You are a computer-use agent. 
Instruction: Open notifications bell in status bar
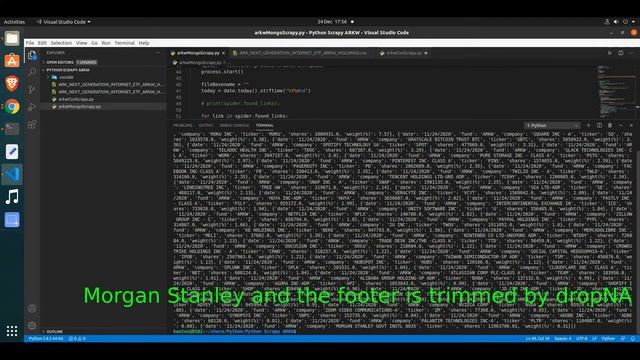[x=633, y=339]
